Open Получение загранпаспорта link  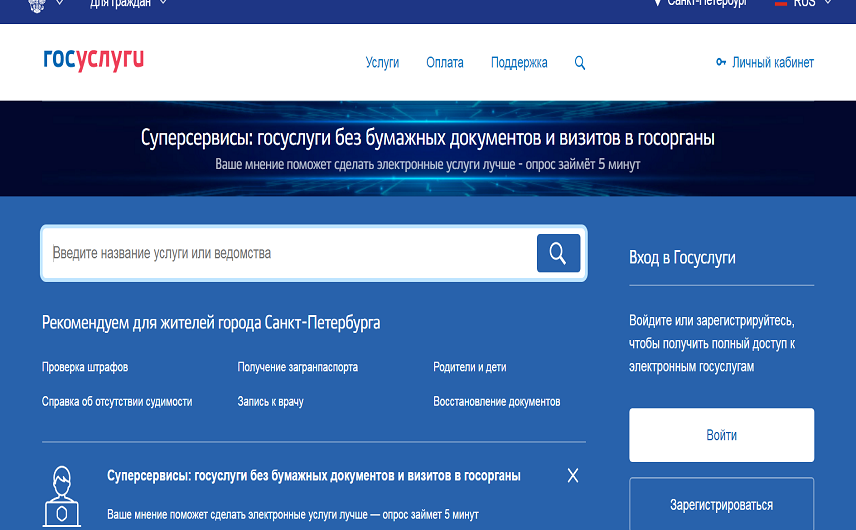point(298,367)
